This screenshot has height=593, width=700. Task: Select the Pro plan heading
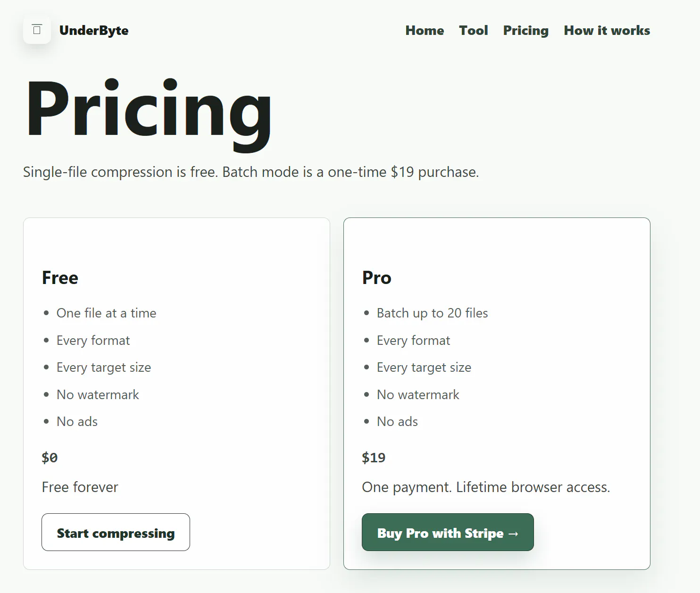377,278
